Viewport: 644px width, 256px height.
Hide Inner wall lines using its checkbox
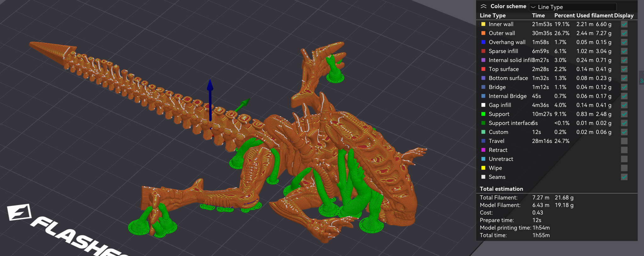pyautogui.click(x=624, y=24)
